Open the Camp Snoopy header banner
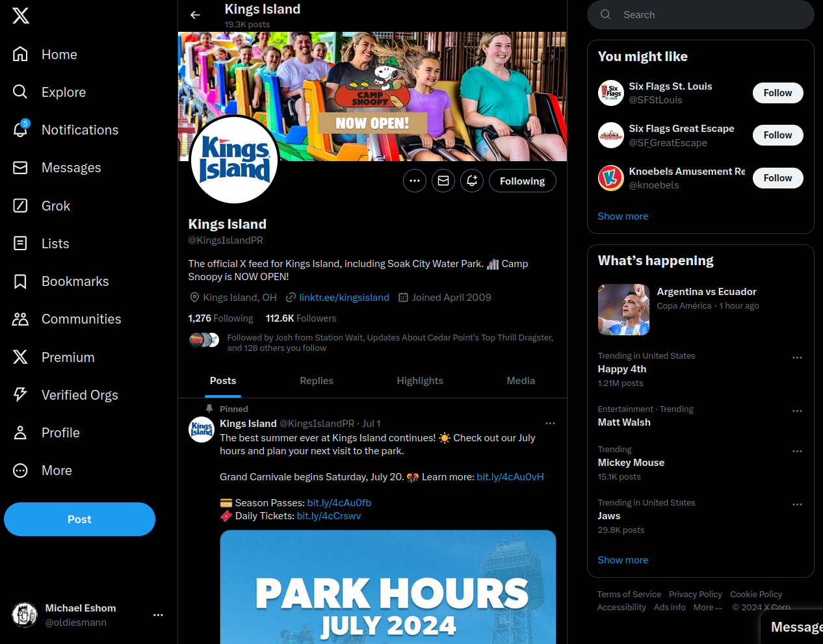 click(x=372, y=96)
